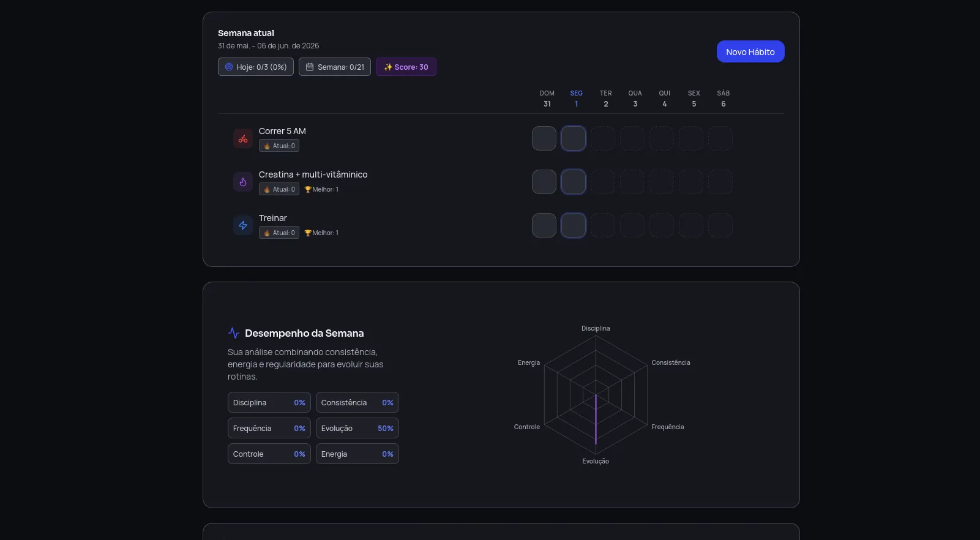Viewport: 980px width, 540px height.
Task: Click the Atual: 0 streak badge under Treinar
Action: tap(279, 233)
